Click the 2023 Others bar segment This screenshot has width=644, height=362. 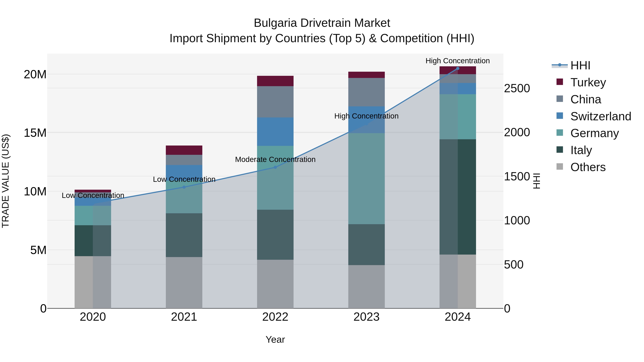click(367, 287)
